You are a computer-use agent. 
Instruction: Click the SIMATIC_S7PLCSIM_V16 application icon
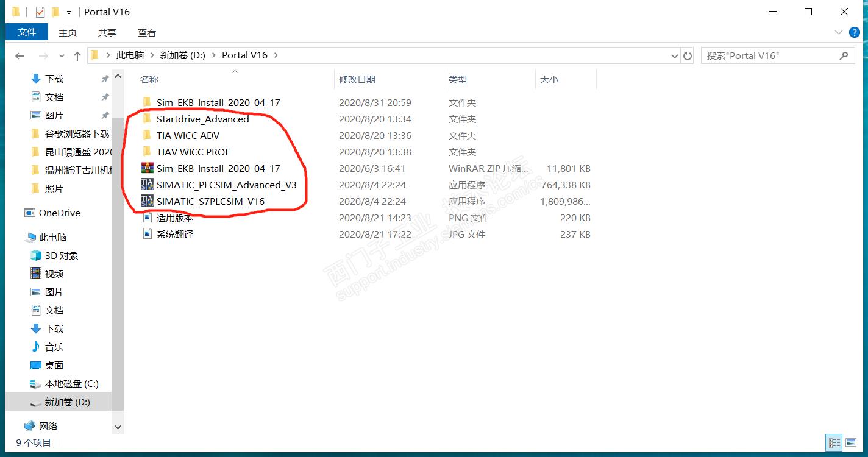coord(146,201)
